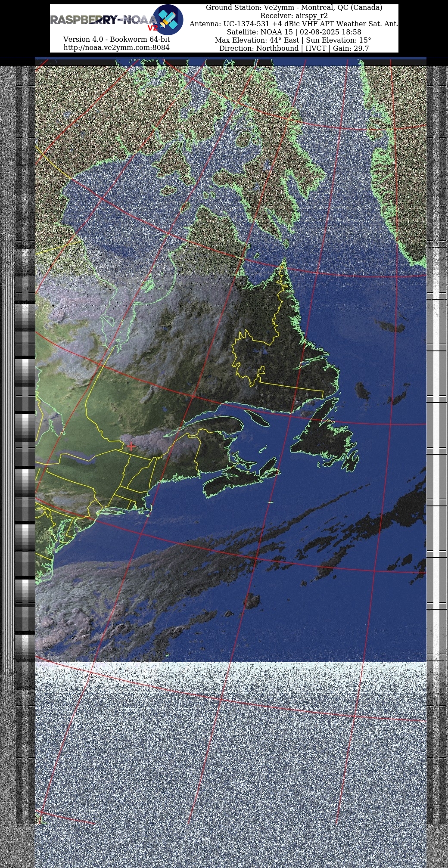
Task: Click the satellite icon in the header
Action: coord(168,20)
